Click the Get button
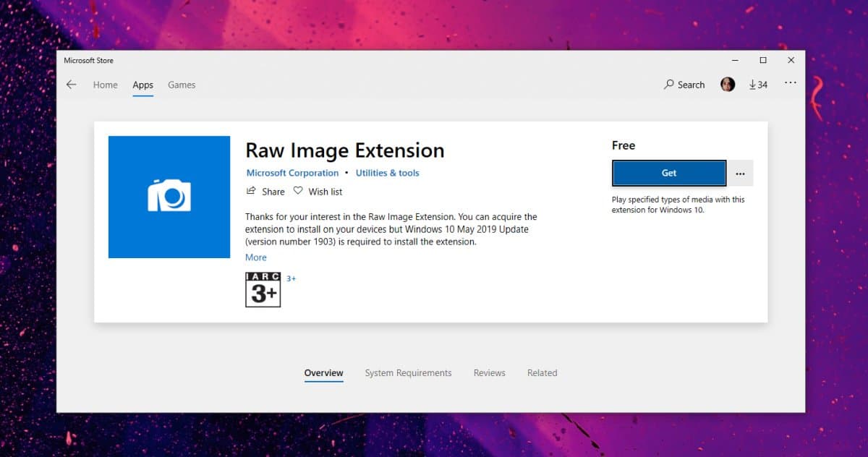This screenshot has width=868, height=457. click(669, 173)
